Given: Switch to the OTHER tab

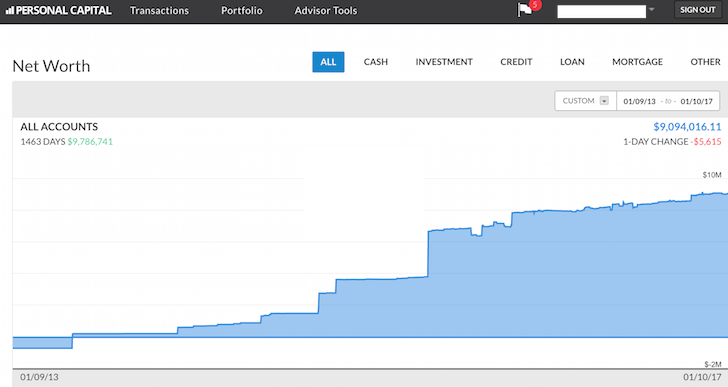Looking at the screenshot, I should (x=705, y=62).
